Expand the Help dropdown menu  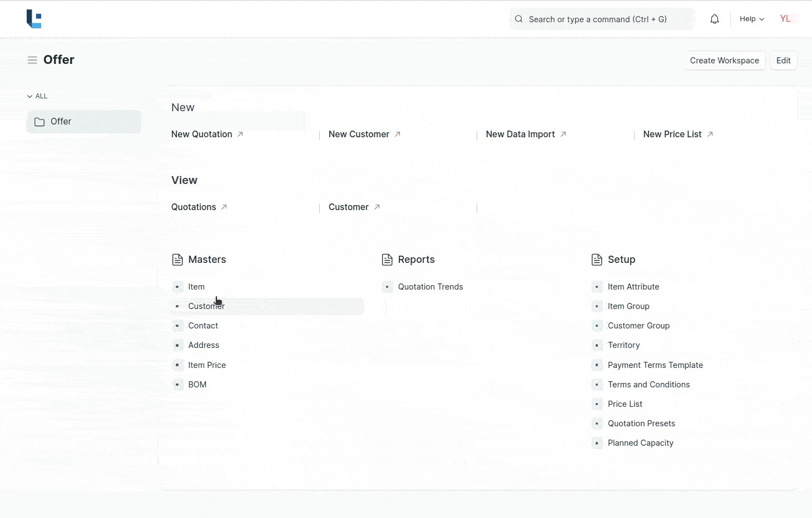(x=751, y=19)
